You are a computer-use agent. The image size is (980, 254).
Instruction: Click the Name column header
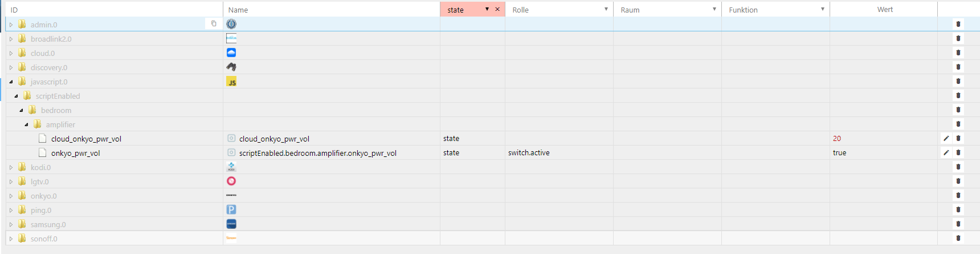point(238,10)
